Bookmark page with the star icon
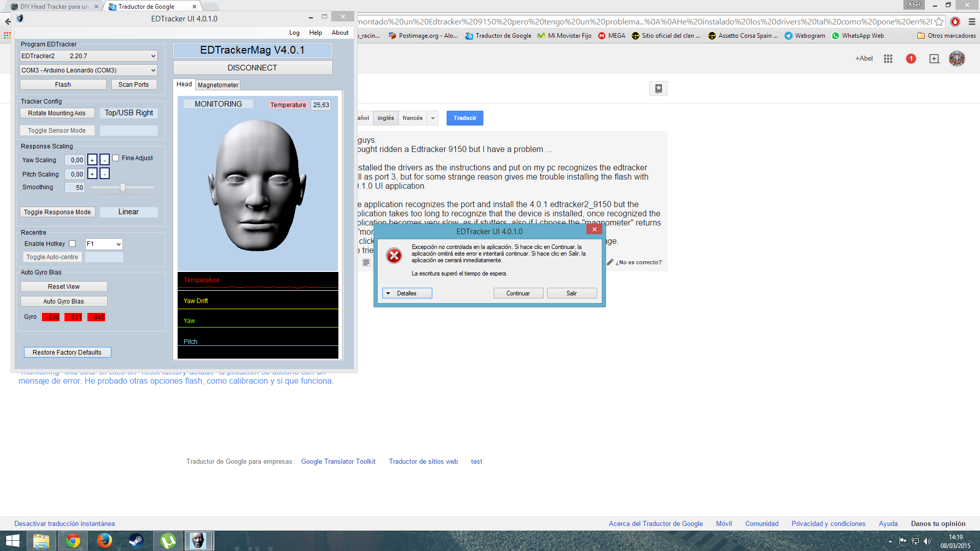This screenshot has height=551, width=980. (939, 22)
